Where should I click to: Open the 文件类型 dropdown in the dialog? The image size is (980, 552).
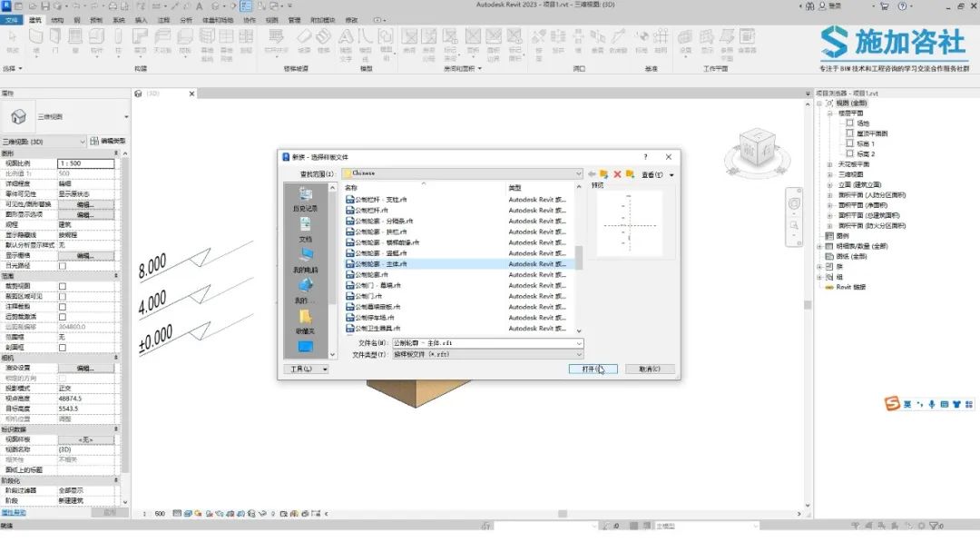[579, 354]
